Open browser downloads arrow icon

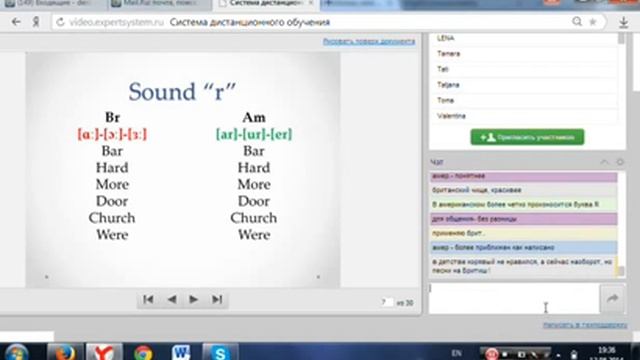[x=623, y=22]
